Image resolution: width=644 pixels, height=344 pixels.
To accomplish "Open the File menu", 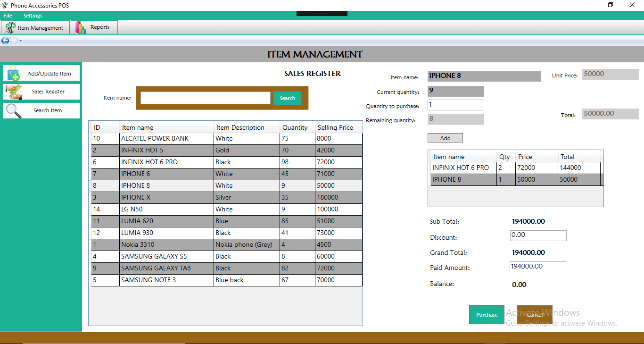I will point(8,16).
